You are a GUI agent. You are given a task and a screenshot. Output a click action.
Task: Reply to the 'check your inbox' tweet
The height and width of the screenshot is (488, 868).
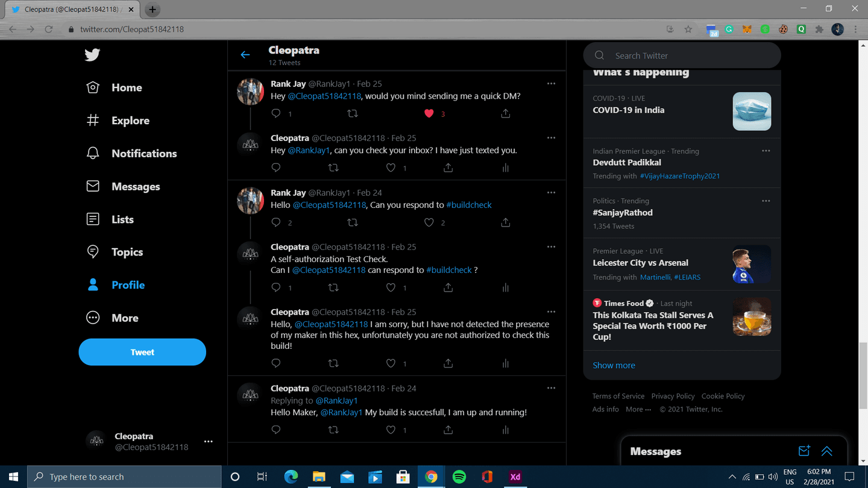click(276, 168)
